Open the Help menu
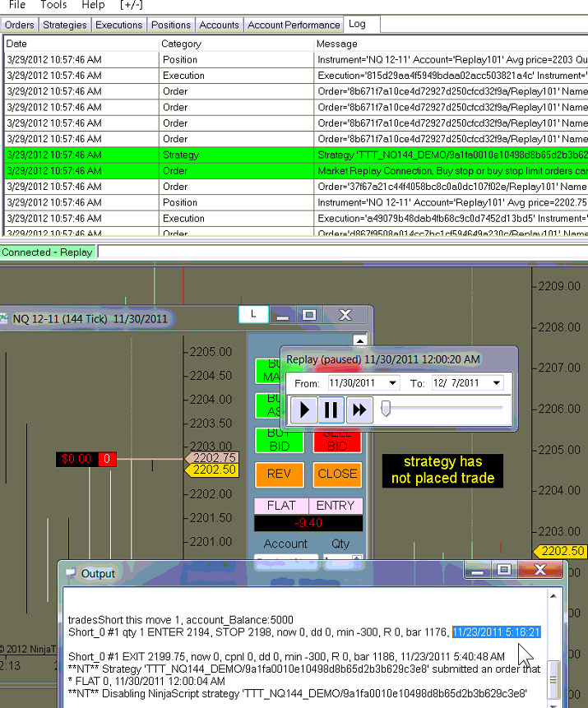Image resolution: width=588 pixels, height=708 pixels. tap(93, 5)
